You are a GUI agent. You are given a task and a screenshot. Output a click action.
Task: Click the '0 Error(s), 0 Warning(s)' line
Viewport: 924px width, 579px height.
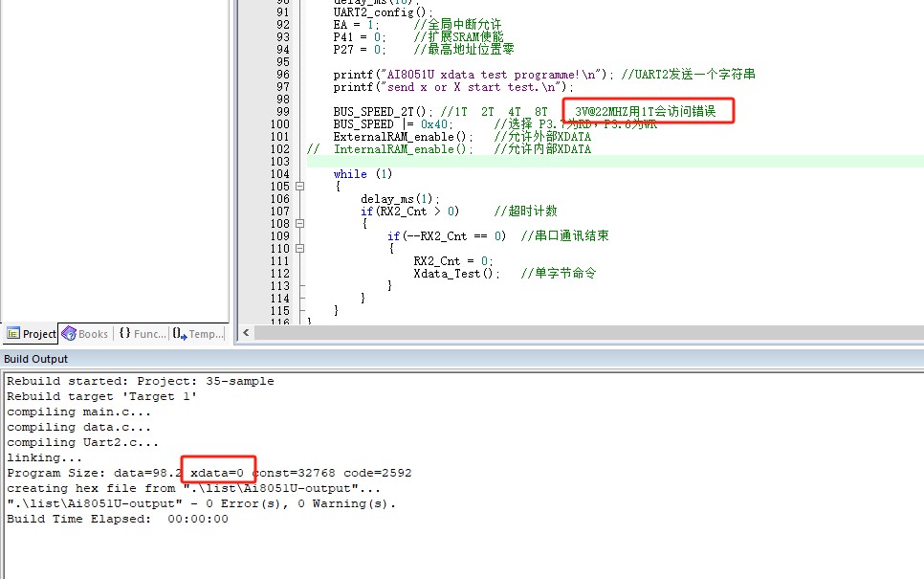click(202, 503)
